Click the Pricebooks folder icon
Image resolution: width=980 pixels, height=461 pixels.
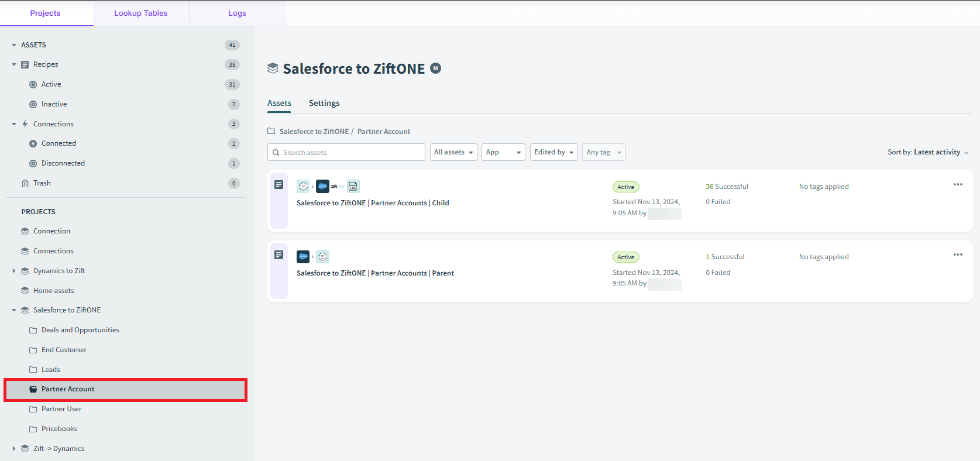33,429
